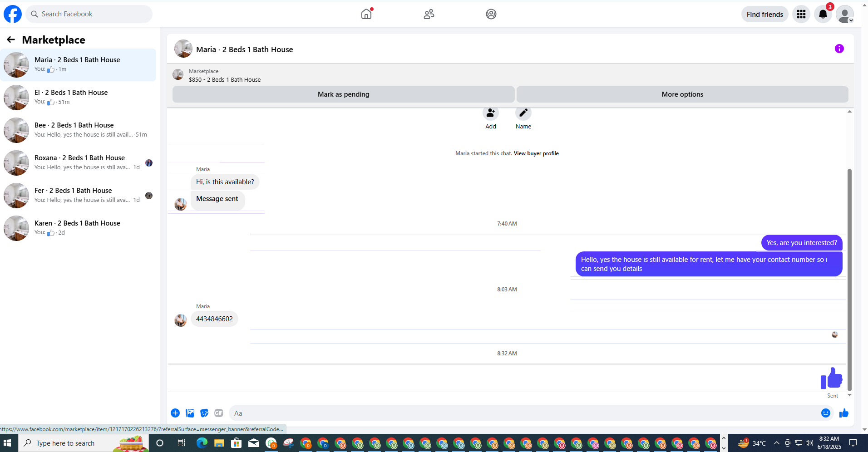Expand the account profile menu
Screen dimensions: 868x452
coord(845,14)
